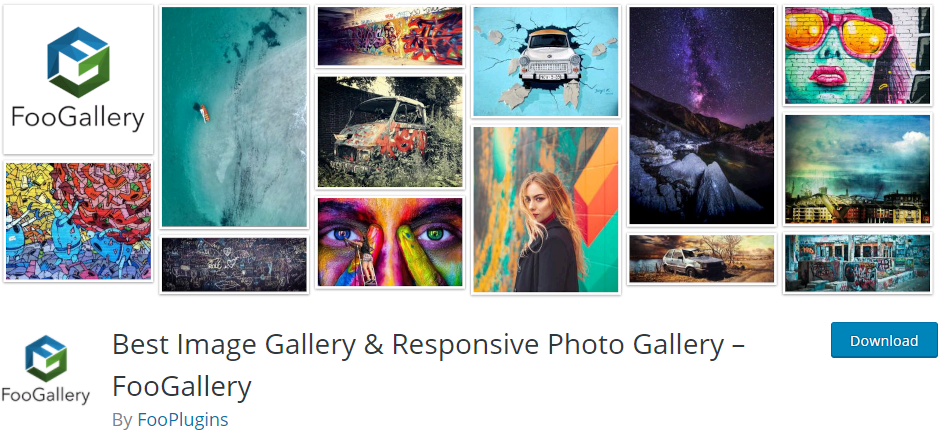Select the aerial turquoise beach photo
The width and height of the screenshot is (941, 439).
[234, 117]
